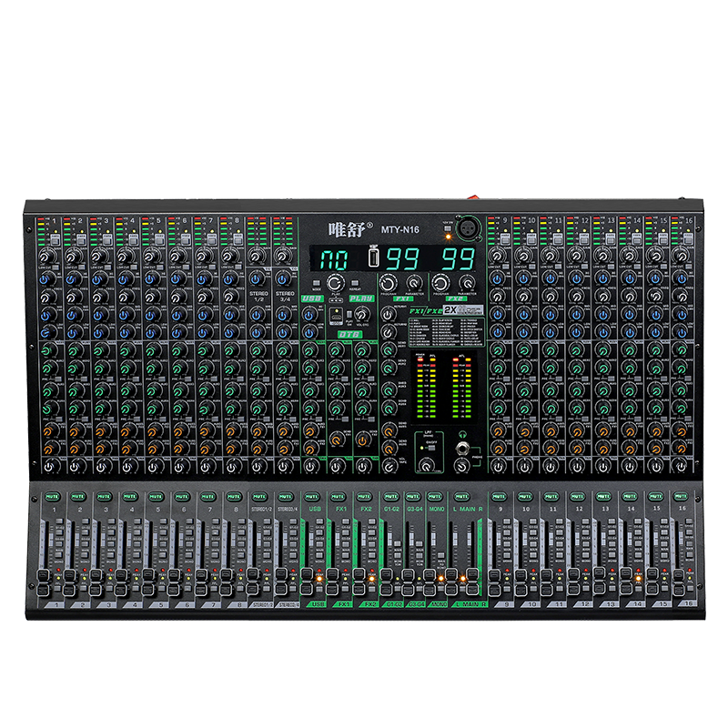
Task: Click the REPEAT button under the display
Action: coord(355,283)
